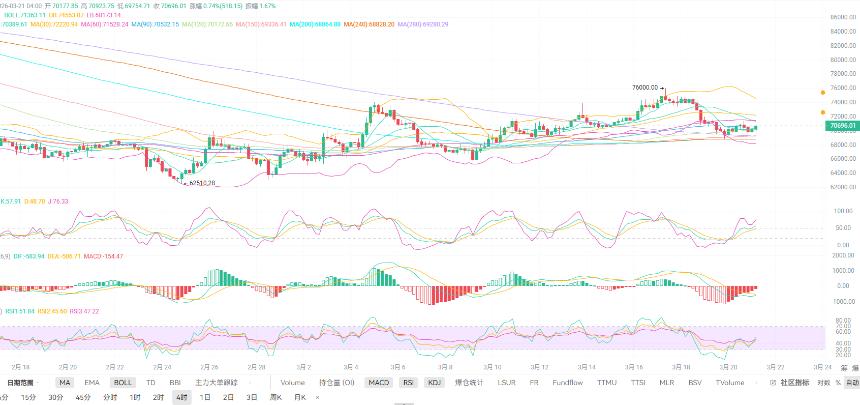Click the community indicators icon beside 社区指标

773,382
